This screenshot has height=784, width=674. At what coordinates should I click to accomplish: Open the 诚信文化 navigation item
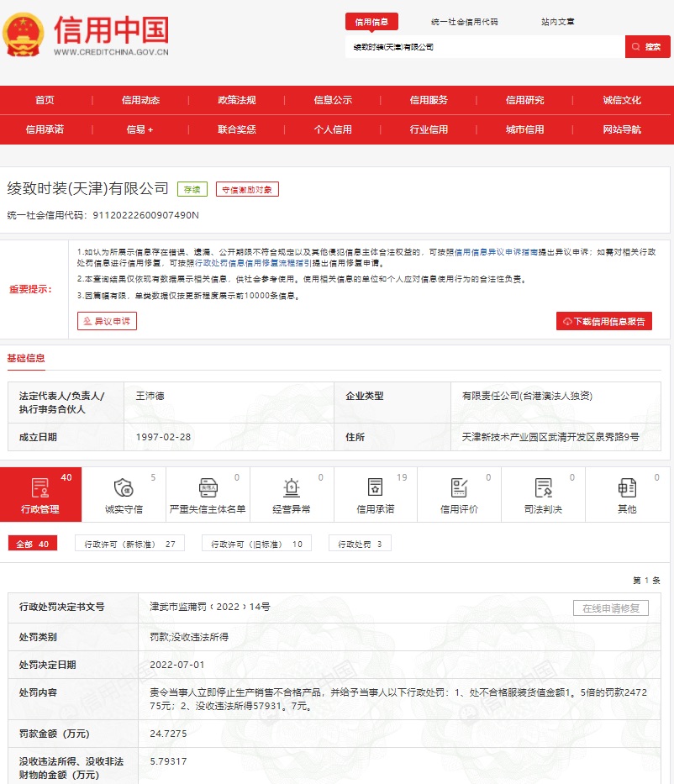point(622,100)
